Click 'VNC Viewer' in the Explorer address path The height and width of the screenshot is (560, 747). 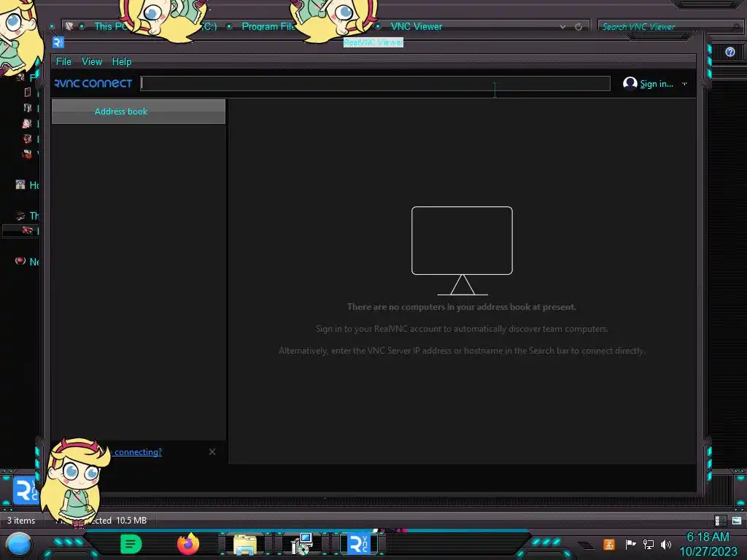point(417,27)
